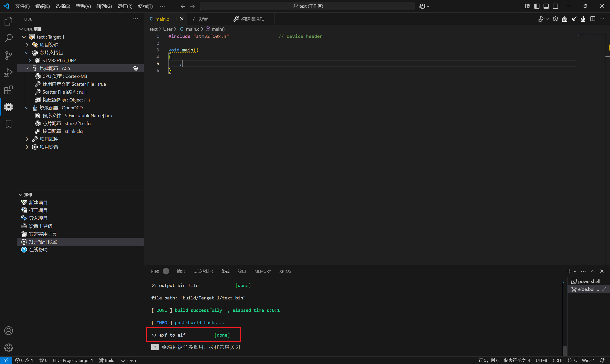Toggle the bottom panel visibility
Screen dimensions: 610x364
(546, 6)
